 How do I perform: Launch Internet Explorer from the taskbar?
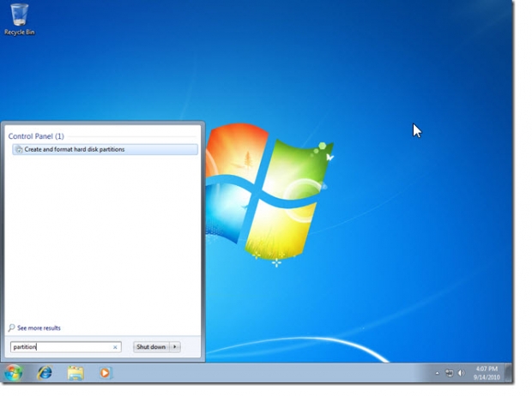(x=45, y=373)
